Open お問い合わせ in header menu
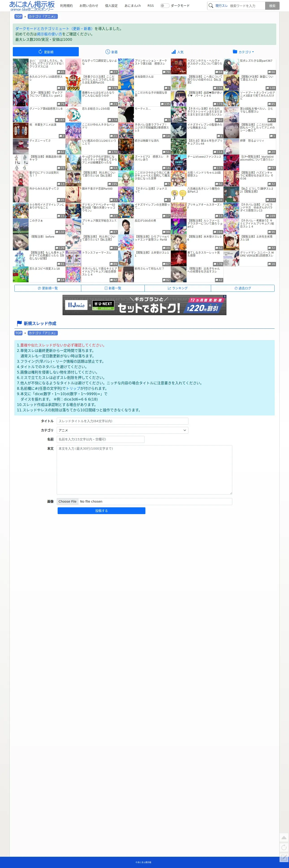The image size is (289, 868). [x=89, y=6]
